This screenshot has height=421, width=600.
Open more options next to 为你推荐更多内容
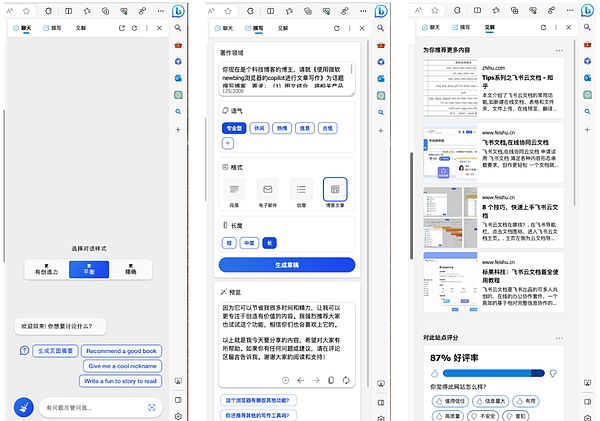(x=559, y=49)
